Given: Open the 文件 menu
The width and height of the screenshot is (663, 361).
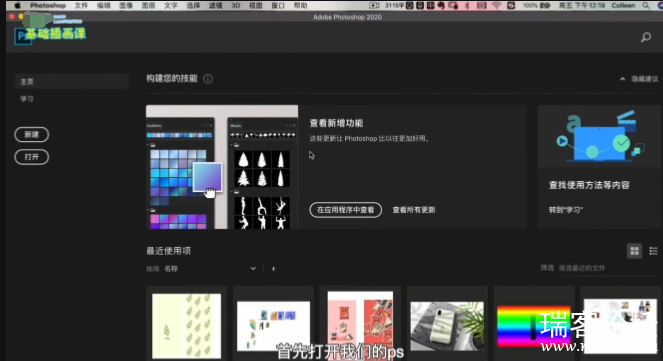Looking at the screenshot, I should point(81,5).
